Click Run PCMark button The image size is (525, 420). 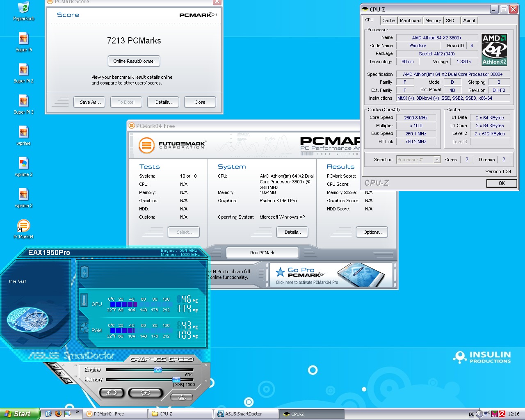point(262,253)
